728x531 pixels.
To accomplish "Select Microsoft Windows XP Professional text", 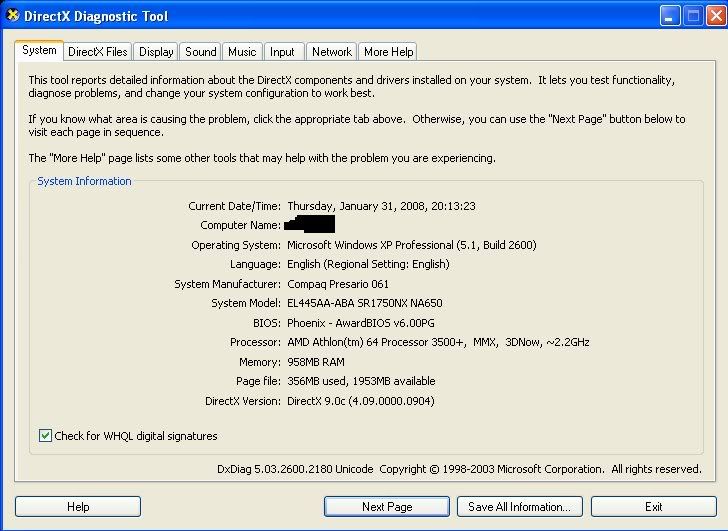I will tap(370, 245).
